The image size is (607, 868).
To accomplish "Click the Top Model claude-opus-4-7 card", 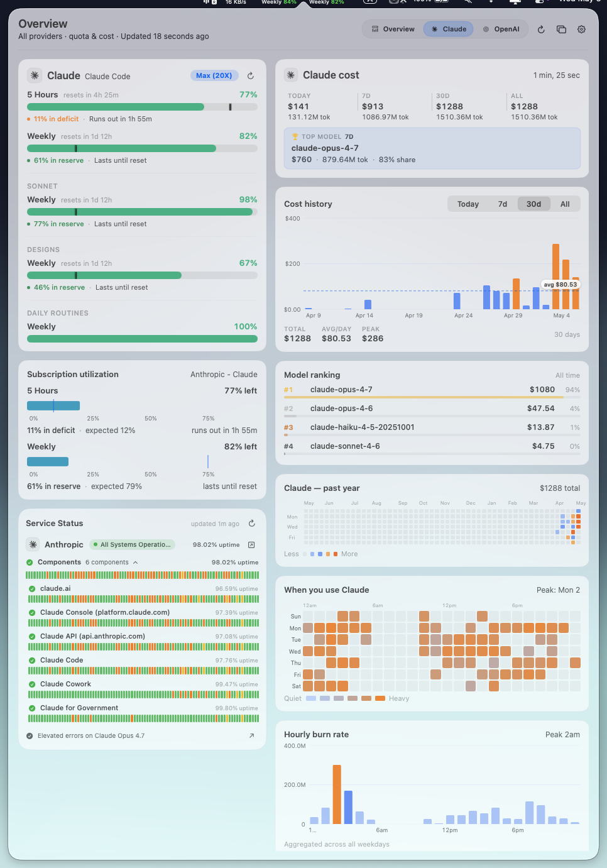I will 432,148.
